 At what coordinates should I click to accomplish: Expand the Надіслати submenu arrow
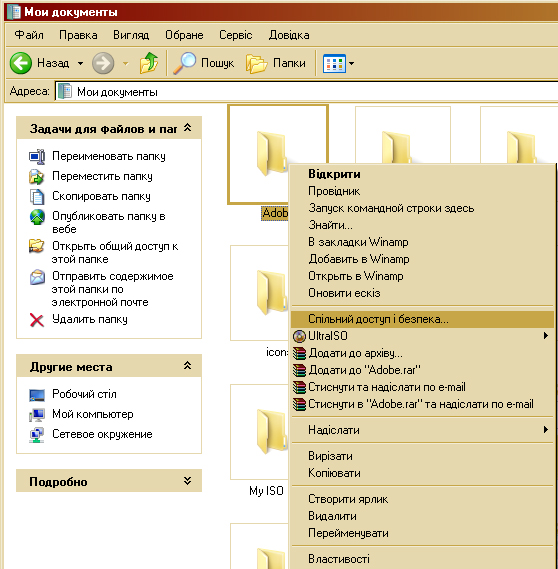(545, 430)
